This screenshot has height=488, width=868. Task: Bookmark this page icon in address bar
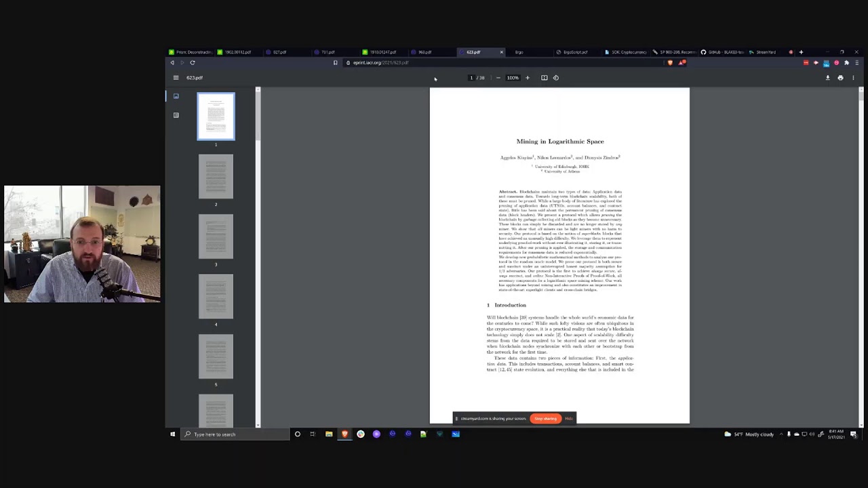[335, 62]
